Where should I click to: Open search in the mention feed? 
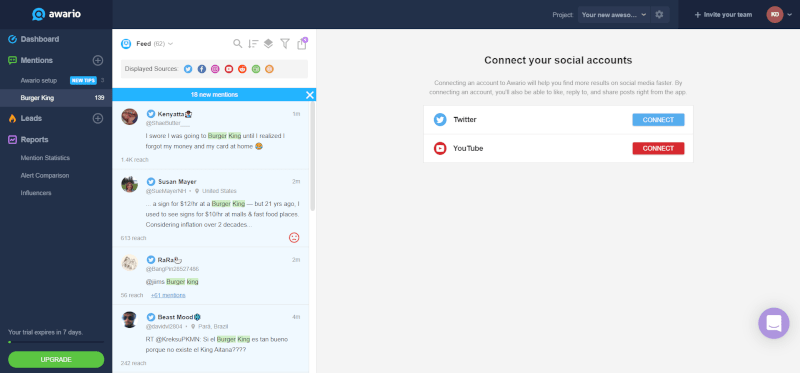tap(237, 44)
